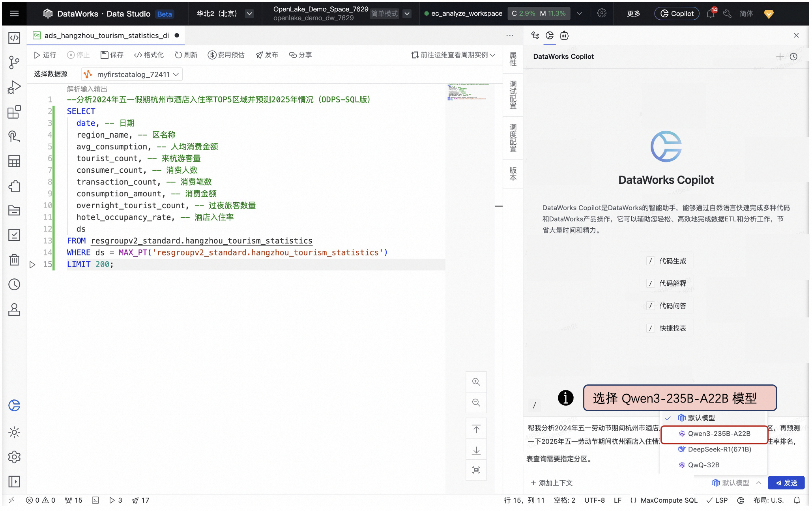
Task: Open the Copilot icon in left sidebar
Action: [14, 405]
